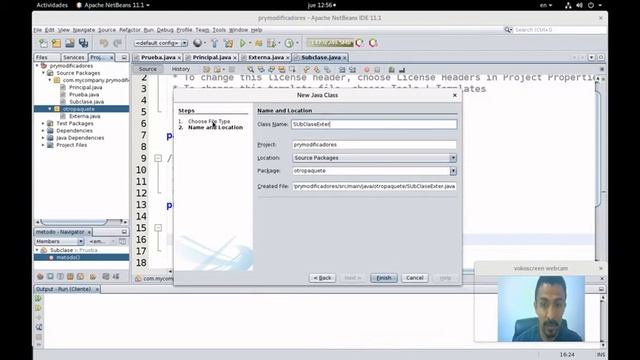640x360 pixels.
Task: Close the New Java Class dialog
Action: 455,95
